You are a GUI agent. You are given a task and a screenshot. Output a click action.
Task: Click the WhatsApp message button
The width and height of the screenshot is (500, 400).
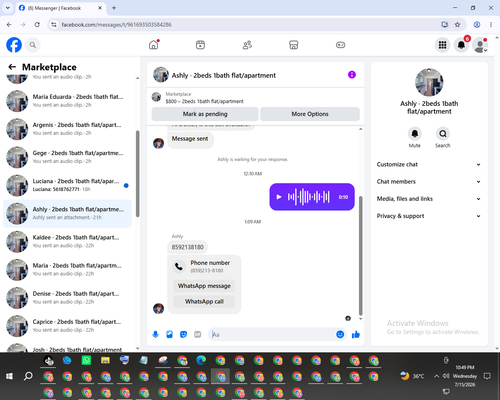(204, 286)
